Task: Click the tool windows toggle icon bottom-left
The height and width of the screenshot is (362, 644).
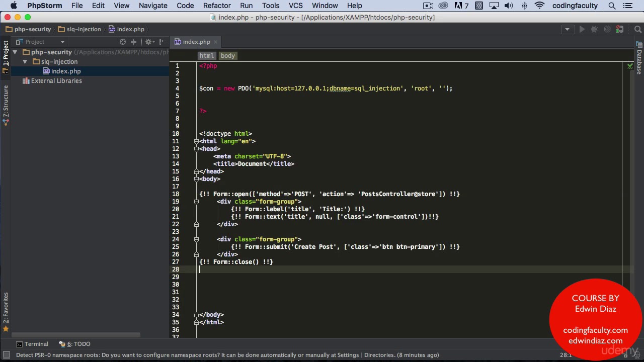Action: (x=6, y=355)
